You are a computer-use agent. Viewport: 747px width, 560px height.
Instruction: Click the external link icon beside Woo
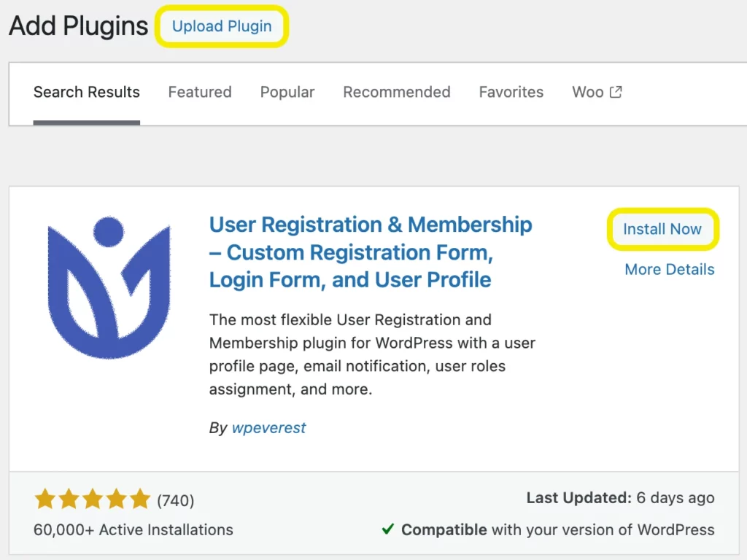tap(616, 92)
